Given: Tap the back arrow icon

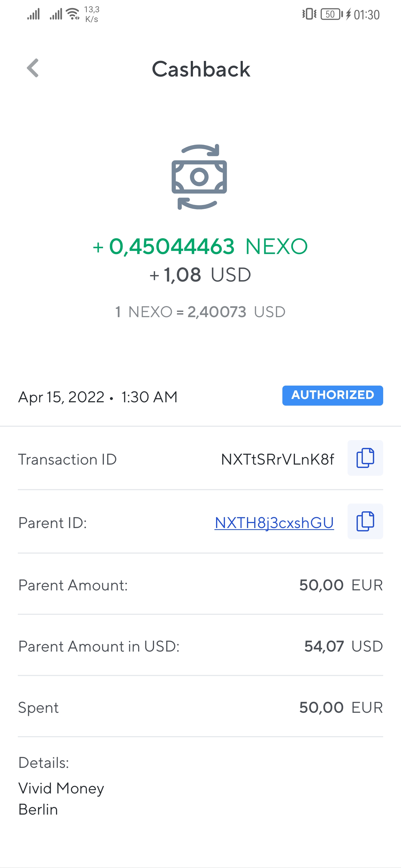Looking at the screenshot, I should (x=33, y=68).
